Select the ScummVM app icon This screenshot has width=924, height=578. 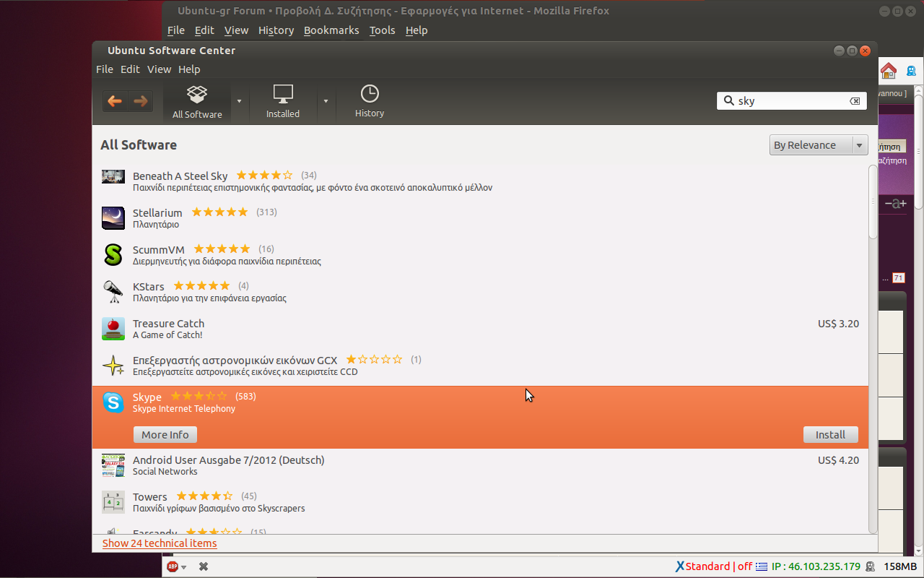click(x=113, y=254)
